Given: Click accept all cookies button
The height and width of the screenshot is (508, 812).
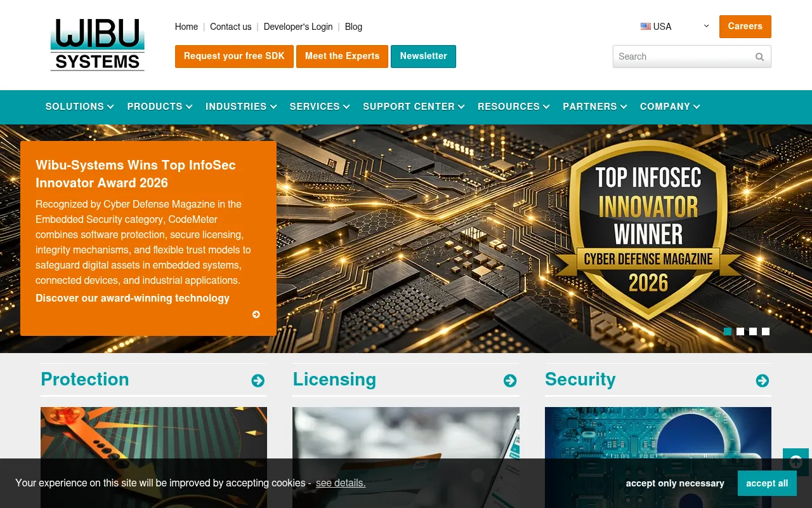Looking at the screenshot, I should pos(767,483).
